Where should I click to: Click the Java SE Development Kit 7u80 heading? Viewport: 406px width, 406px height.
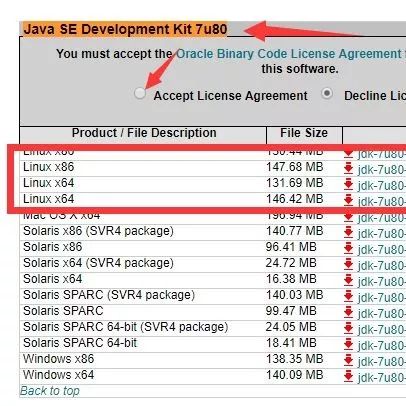click(125, 29)
